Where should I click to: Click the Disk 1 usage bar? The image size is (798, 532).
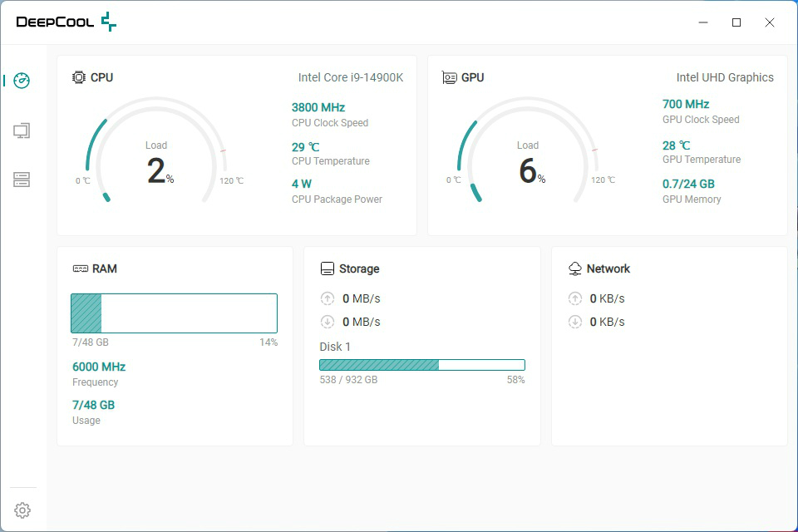click(422, 365)
